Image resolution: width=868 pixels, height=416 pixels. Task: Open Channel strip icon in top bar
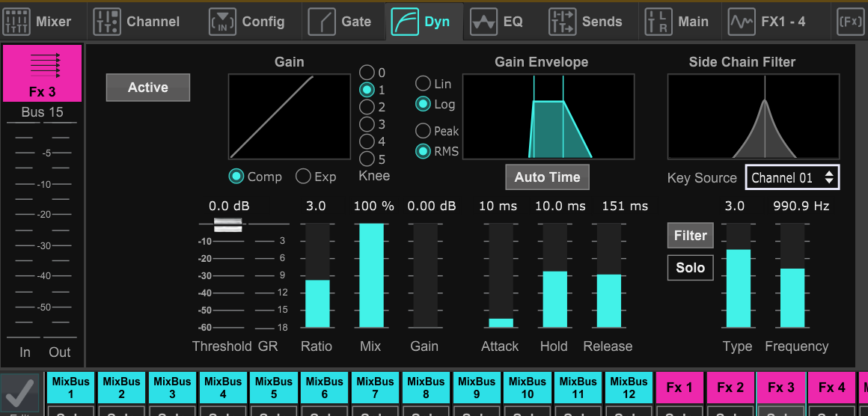(106, 22)
